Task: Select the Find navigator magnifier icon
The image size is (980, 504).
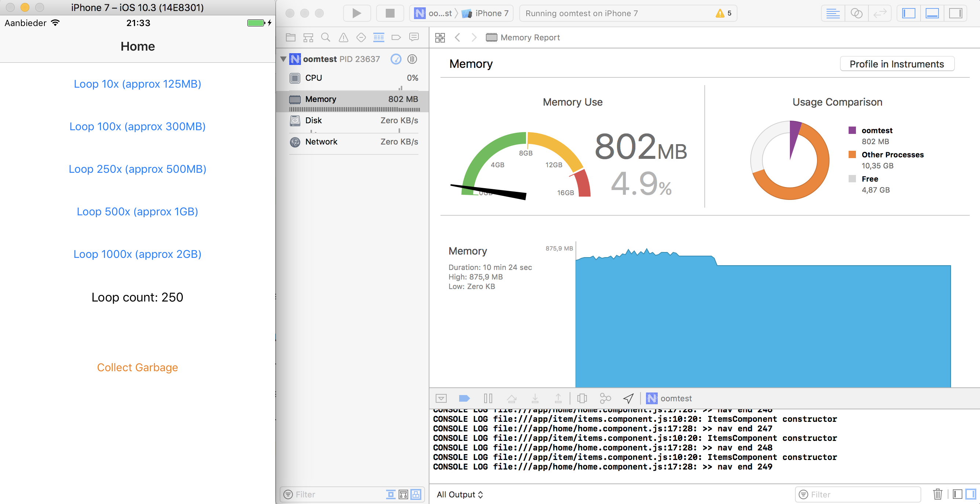Action: coord(326,37)
